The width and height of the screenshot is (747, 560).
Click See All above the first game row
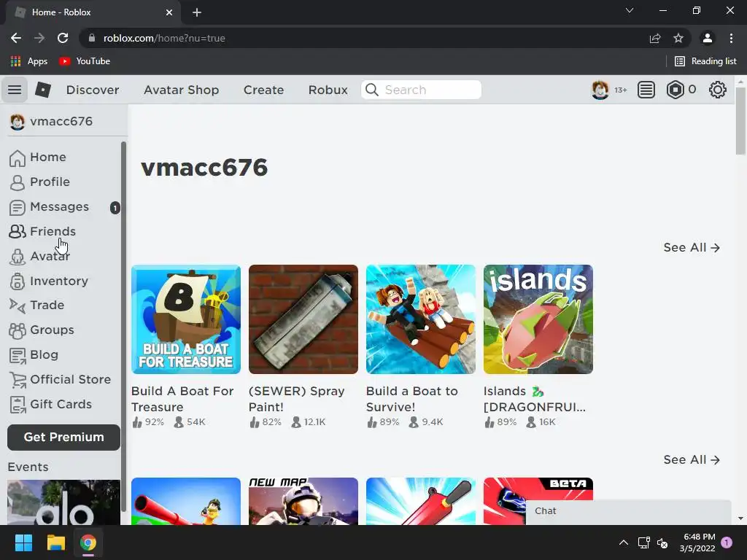tap(692, 248)
